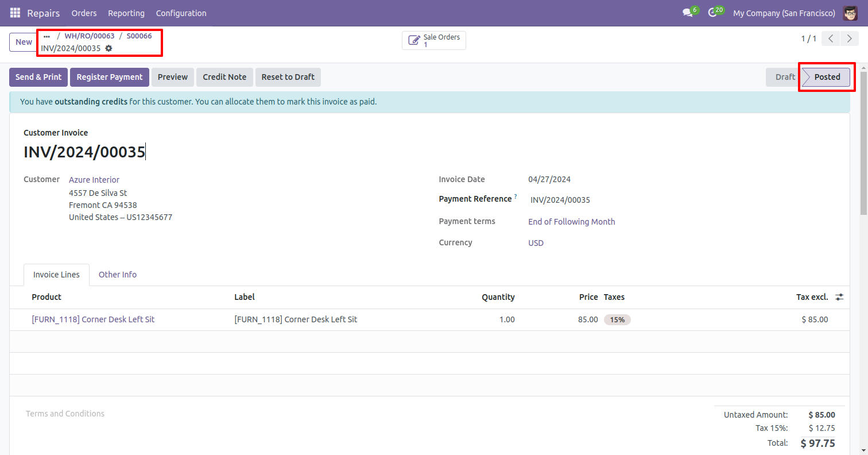Click the record counter 1 / 1

[x=809, y=38]
